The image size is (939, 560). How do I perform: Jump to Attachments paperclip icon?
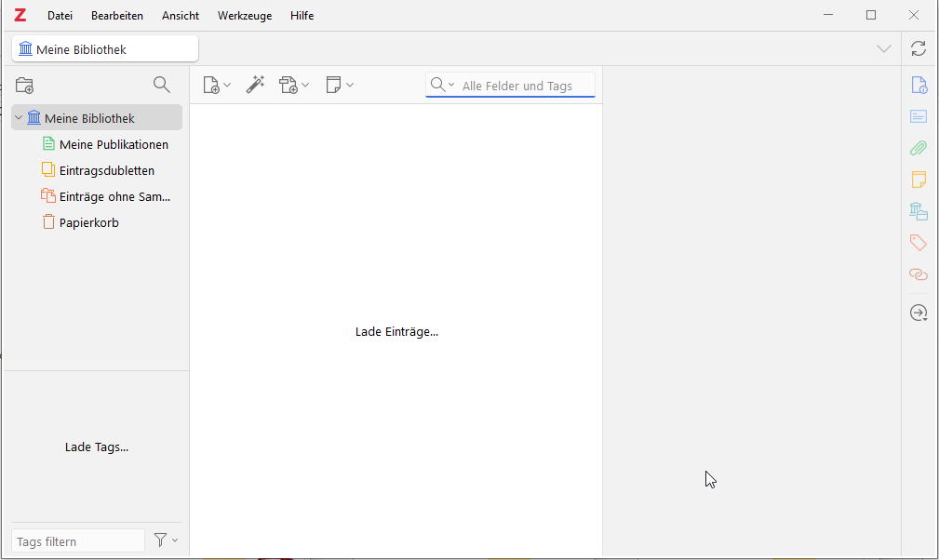point(918,148)
